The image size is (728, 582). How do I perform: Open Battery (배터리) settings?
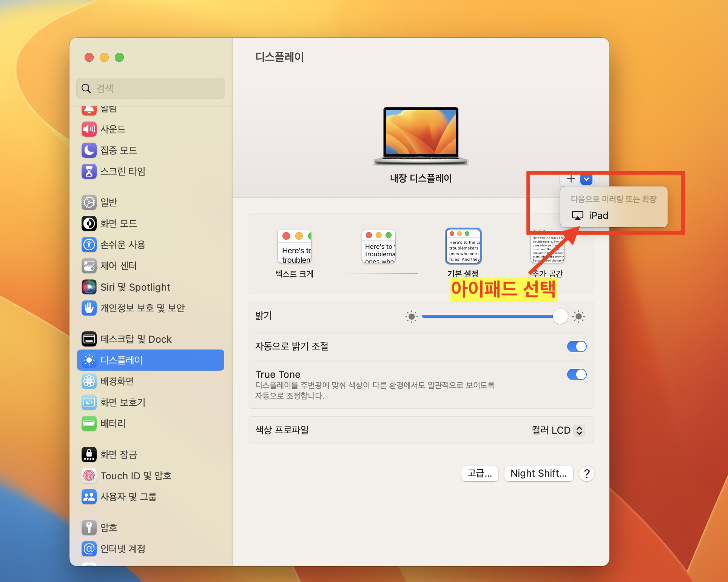pos(113,423)
